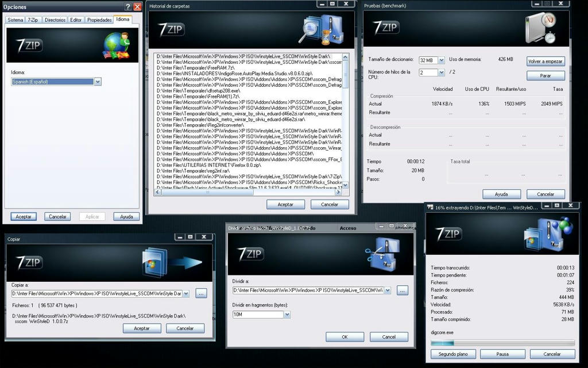Expand the Dividir a path dropdown
588x368 pixels.
388,290
